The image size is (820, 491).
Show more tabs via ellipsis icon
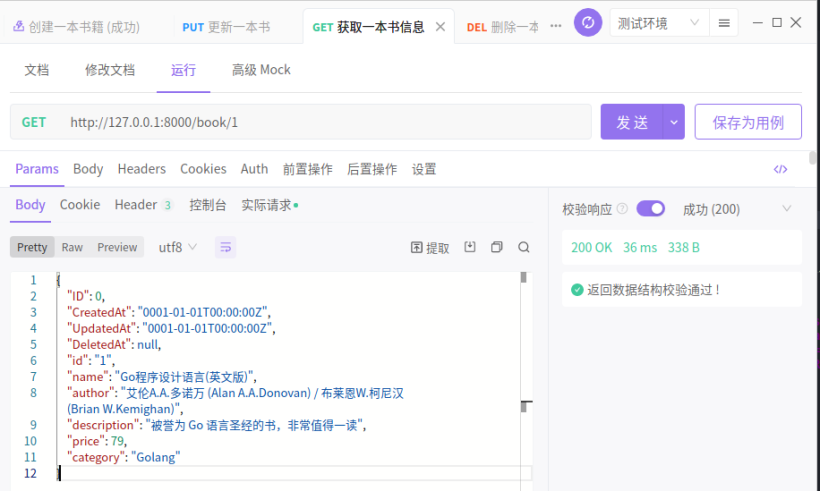coord(556,26)
